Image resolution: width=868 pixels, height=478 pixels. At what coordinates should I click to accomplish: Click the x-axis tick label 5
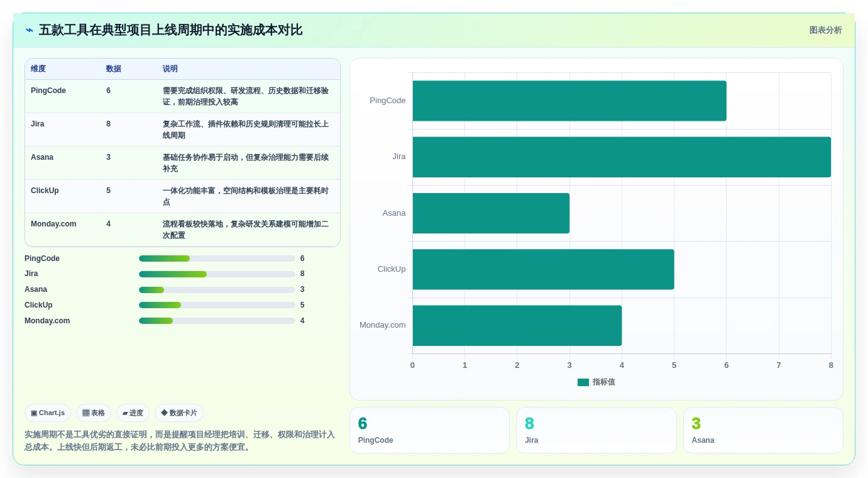pyautogui.click(x=674, y=365)
